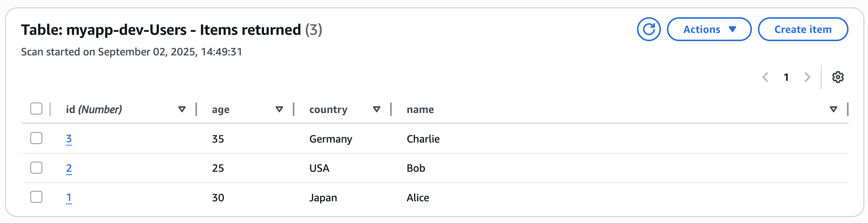The height and width of the screenshot is (223, 868).
Task: Check the row for Bob
Action: pos(36,168)
